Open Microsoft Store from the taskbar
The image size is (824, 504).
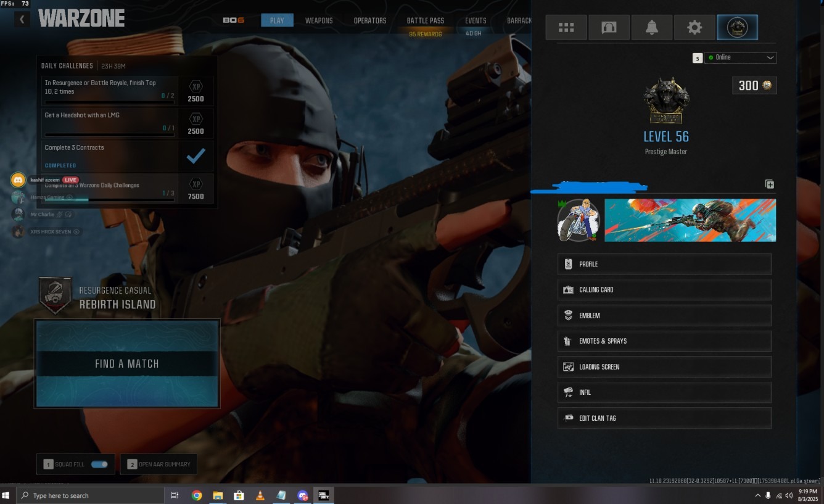[x=239, y=495]
